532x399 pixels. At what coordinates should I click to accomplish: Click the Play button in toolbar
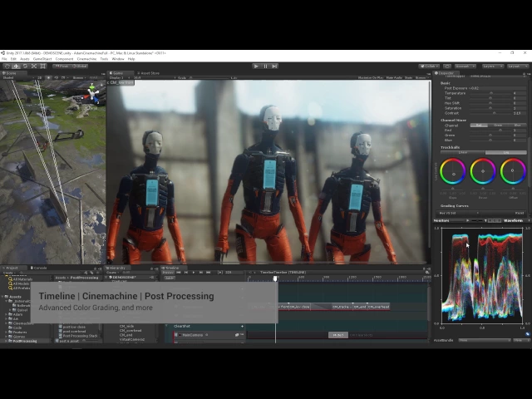pos(256,66)
